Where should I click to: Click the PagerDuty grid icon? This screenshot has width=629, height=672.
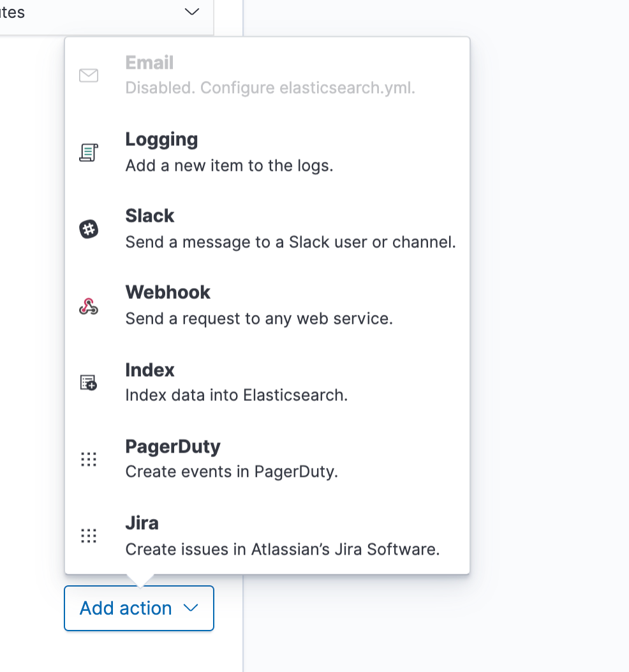(89, 459)
